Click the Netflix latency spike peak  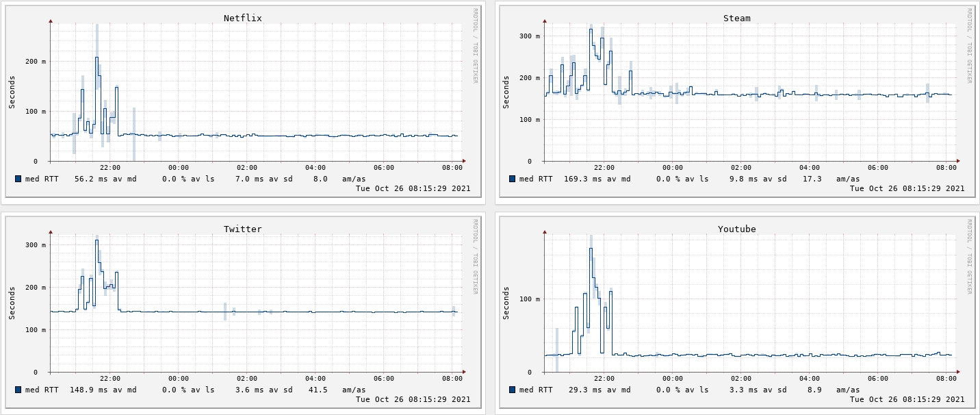click(97, 58)
